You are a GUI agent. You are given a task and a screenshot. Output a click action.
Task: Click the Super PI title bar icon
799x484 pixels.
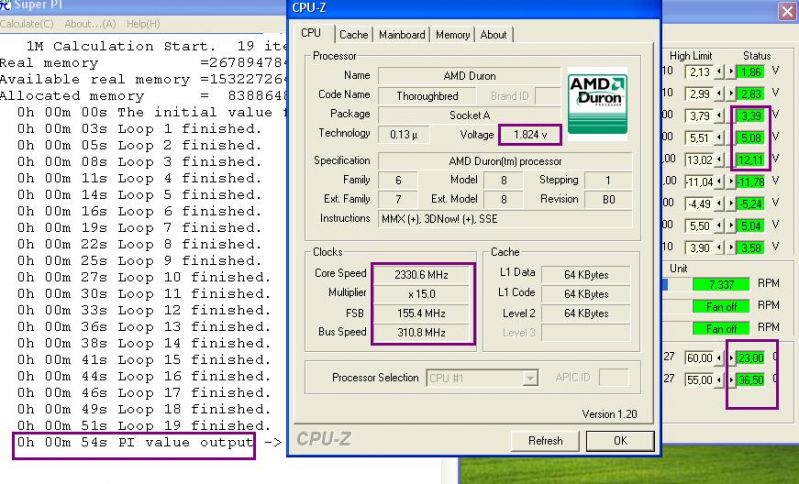(x=5, y=8)
